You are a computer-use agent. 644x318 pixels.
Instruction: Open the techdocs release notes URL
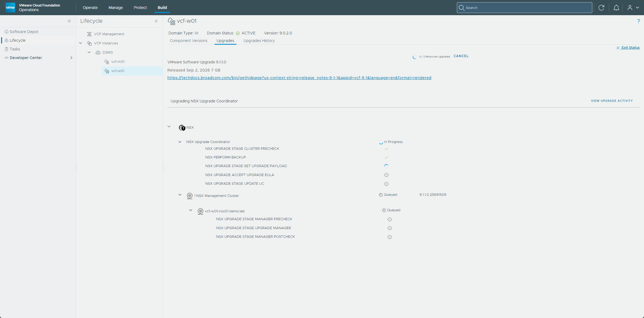299,78
